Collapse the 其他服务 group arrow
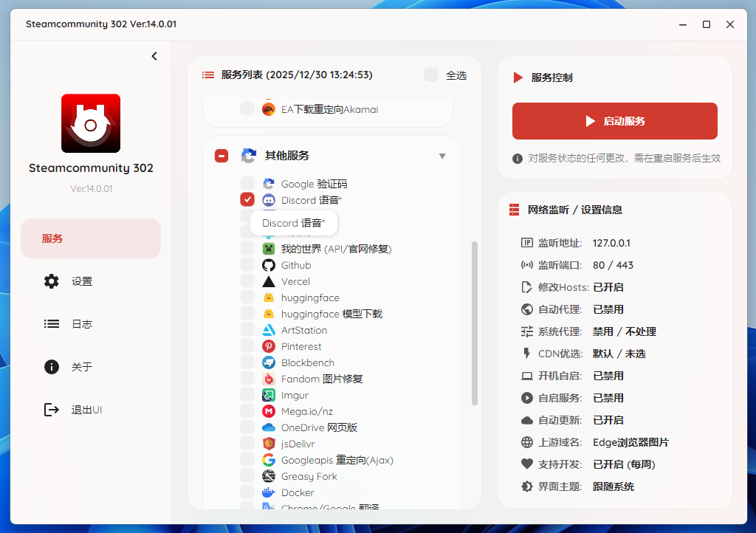 click(x=442, y=156)
